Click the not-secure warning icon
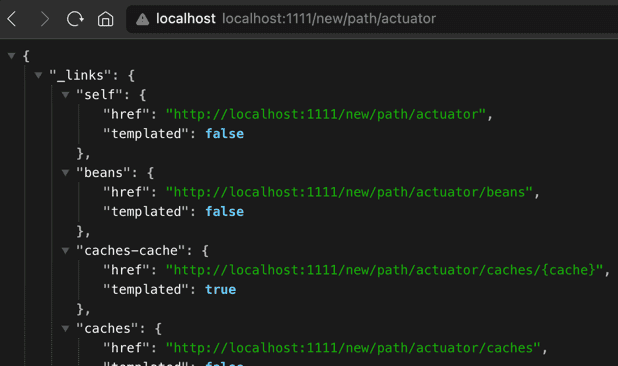Screen dimensions: 618x366 click(x=142, y=19)
